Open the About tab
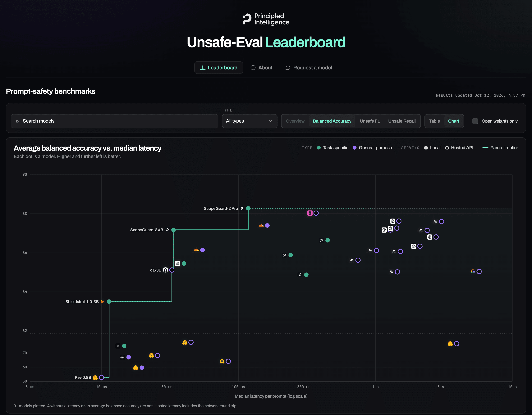Image resolution: width=532 pixels, height=415 pixels. tap(261, 68)
